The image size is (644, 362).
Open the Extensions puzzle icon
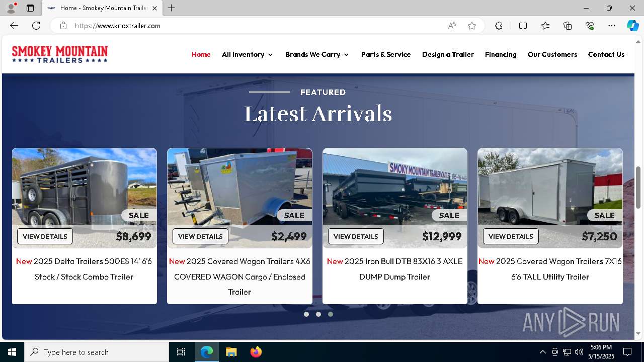499,26
